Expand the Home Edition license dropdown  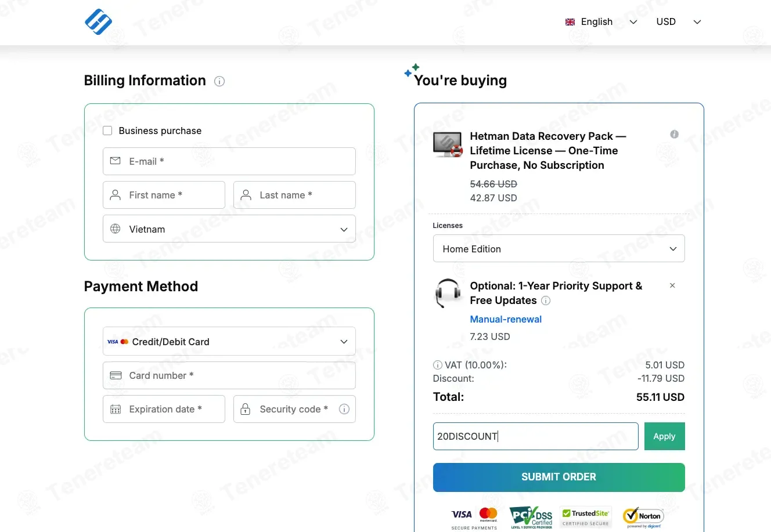pos(559,248)
